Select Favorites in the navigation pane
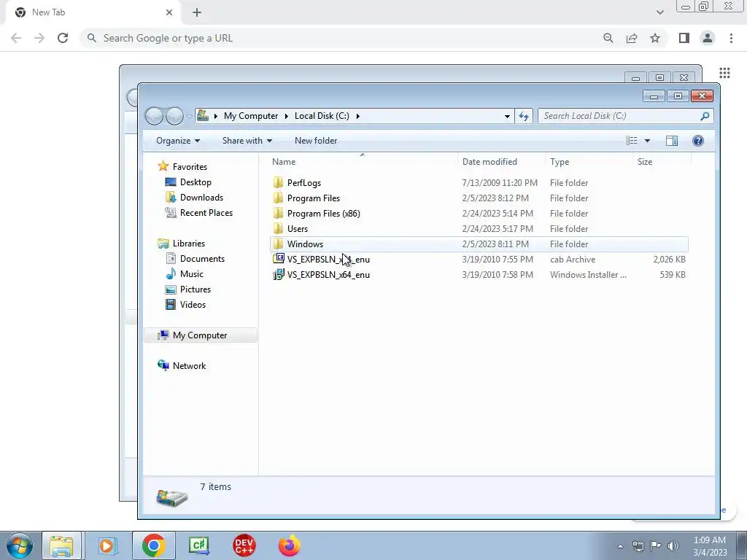The image size is (747, 560). 190,167
